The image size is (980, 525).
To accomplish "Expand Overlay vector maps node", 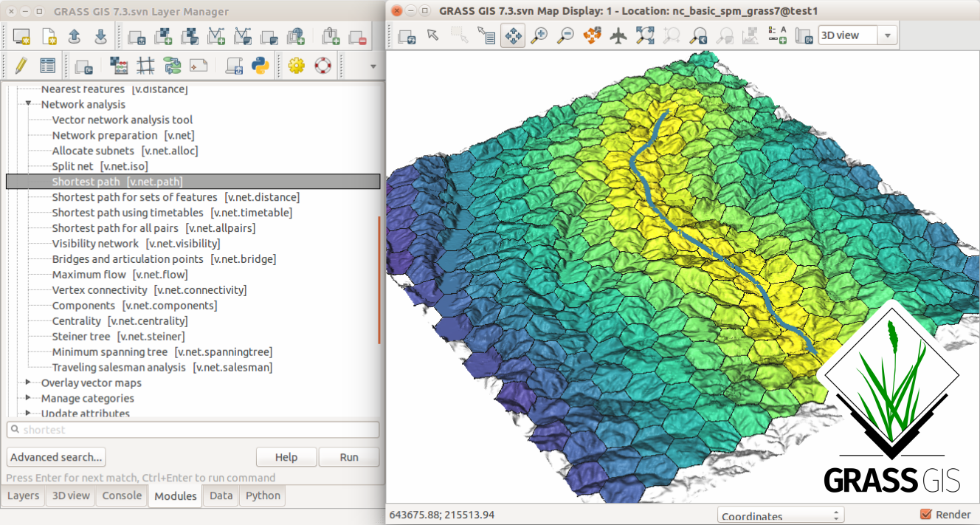I will pyautogui.click(x=29, y=382).
